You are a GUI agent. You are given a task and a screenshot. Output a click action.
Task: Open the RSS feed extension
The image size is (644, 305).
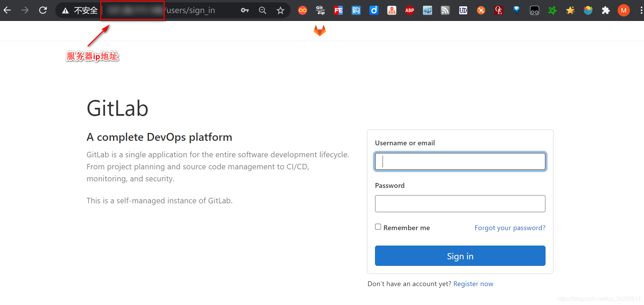[445, 10]
